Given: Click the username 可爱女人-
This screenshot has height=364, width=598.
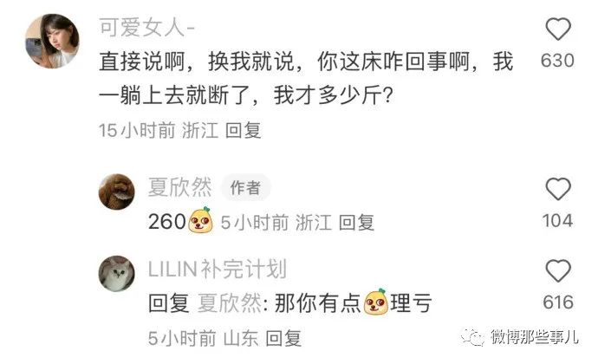Looking at the screenshot, I should coord(147,28).
